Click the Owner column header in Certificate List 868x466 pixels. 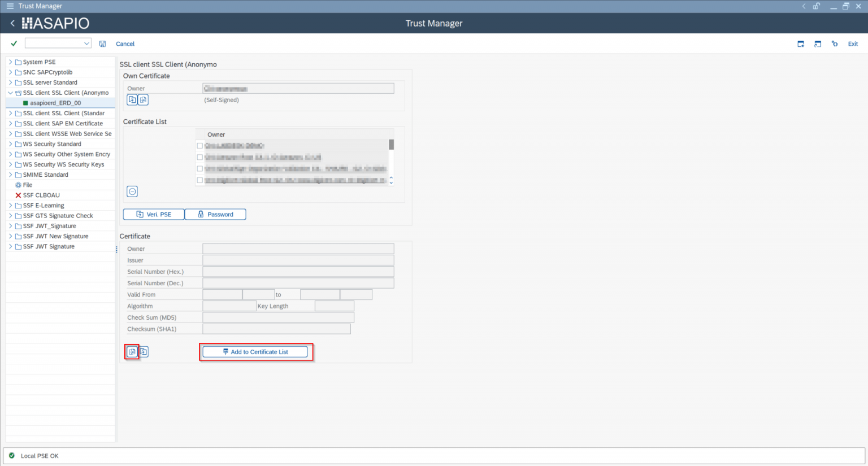pyautogui.click(x=216, y=134)
